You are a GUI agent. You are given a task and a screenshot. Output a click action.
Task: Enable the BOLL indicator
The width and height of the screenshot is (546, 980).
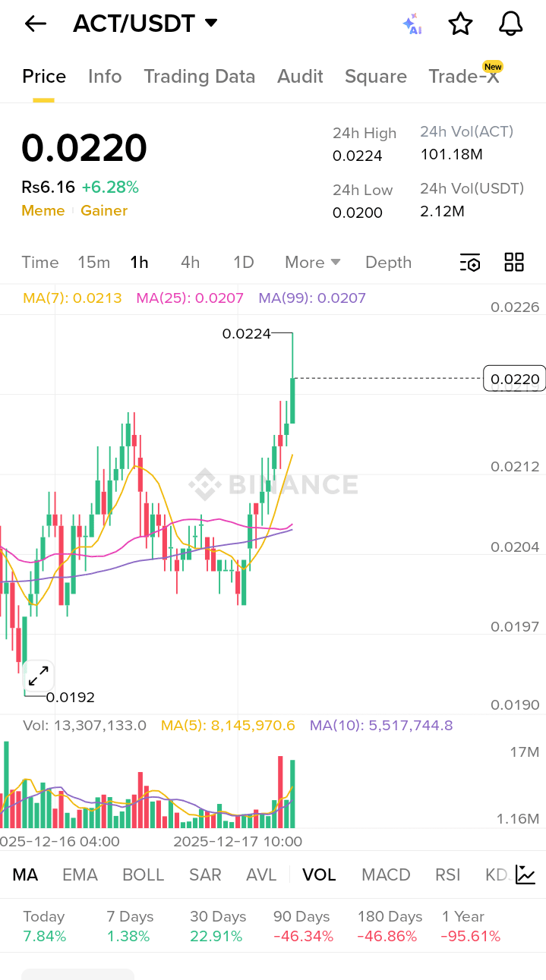[x=143, y=874]
